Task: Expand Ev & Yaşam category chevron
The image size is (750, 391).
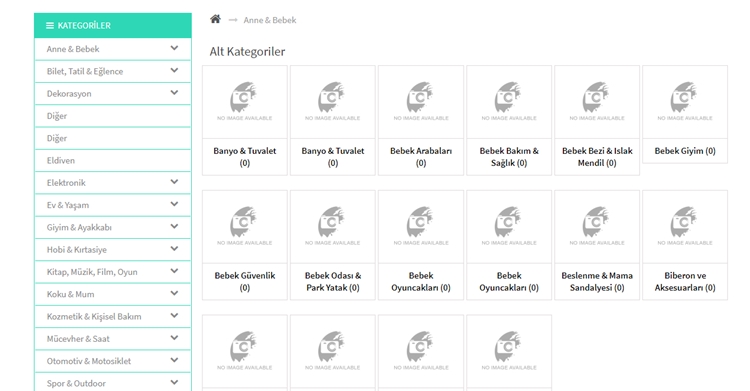Action: (x=174, y=204)
